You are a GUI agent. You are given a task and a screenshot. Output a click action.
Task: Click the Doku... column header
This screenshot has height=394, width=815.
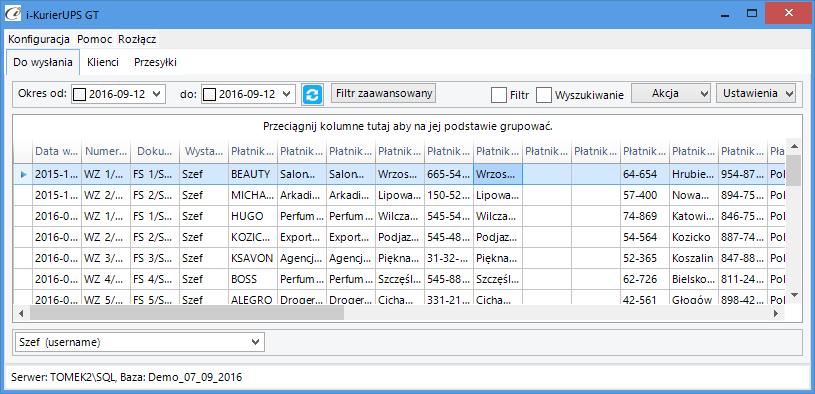[x=155, y=151]
